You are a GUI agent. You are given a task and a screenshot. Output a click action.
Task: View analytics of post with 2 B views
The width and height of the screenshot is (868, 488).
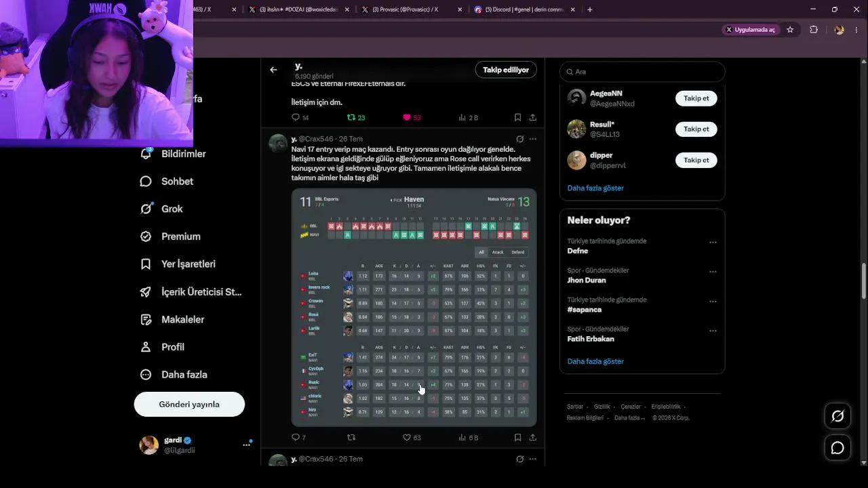click(462, 117)
